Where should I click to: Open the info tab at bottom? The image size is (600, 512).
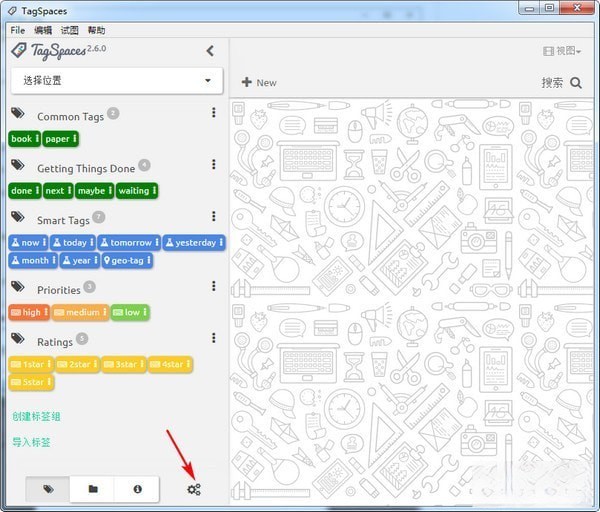[x=137, y=489]
